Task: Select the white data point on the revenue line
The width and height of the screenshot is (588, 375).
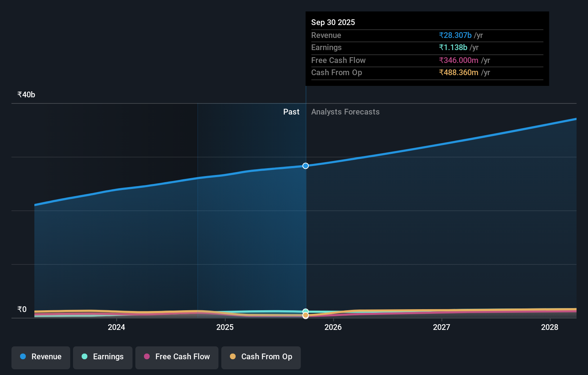Action: (x=305, y=166)
